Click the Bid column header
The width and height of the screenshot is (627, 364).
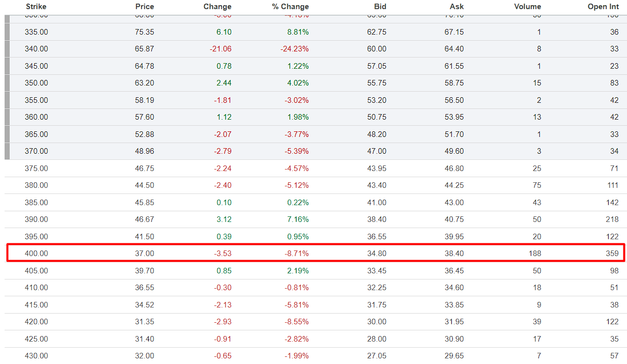tap(379, 7)
